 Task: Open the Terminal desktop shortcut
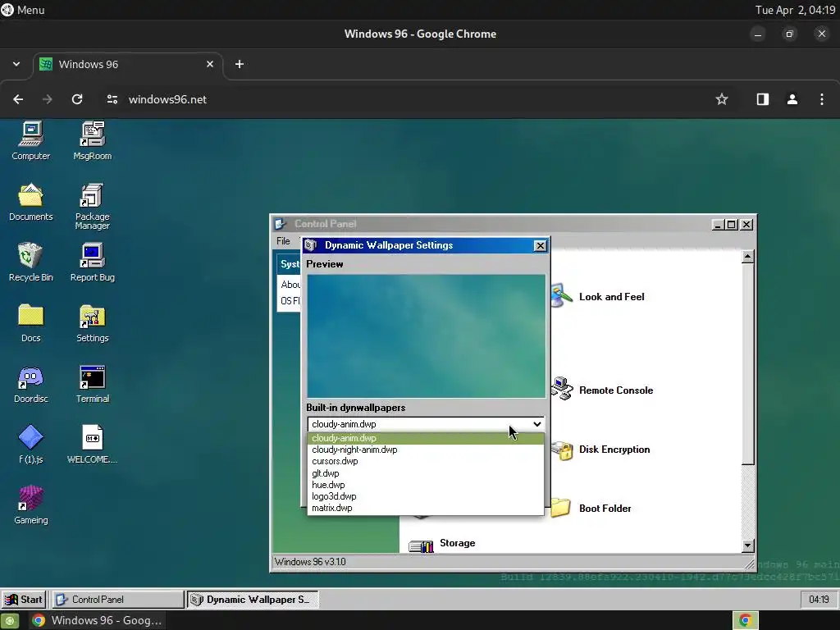(92, 384)
